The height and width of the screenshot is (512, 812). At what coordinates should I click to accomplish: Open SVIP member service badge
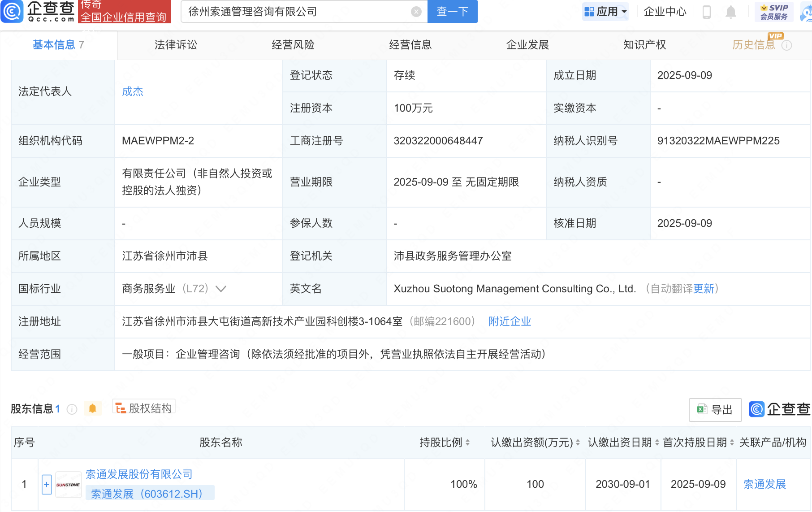pos(774,12)
